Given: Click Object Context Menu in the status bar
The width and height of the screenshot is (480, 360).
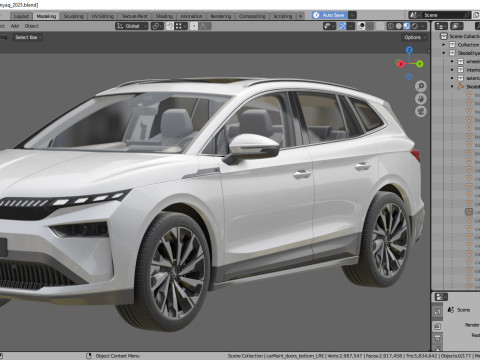Looking at the screenshot, I should (117, 356).
